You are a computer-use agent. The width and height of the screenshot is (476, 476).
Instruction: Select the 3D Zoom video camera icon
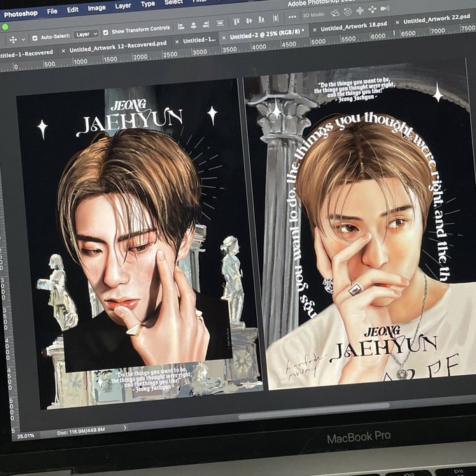point(385,8)
